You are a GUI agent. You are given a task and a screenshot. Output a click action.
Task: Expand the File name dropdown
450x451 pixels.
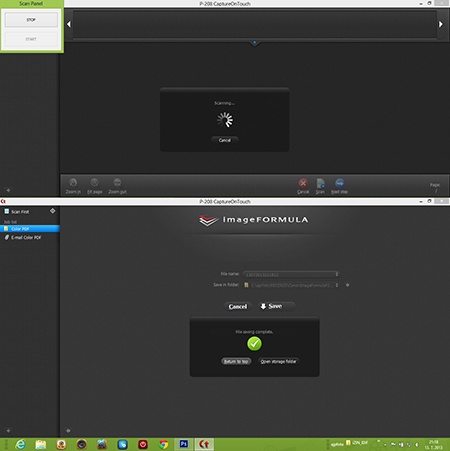click(337, 274)
